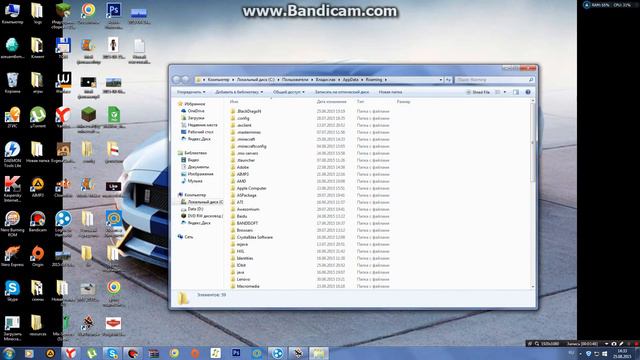Open address bar history dropdown arrow

click(441, 80)
